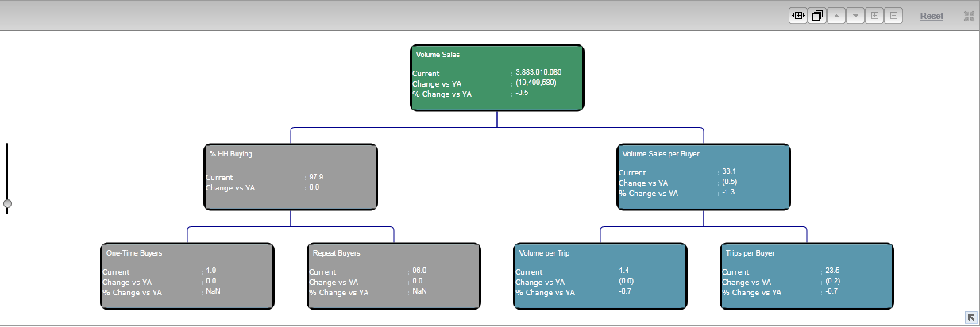
Task: Click the up arrow toolbar button
Action: 835,16
